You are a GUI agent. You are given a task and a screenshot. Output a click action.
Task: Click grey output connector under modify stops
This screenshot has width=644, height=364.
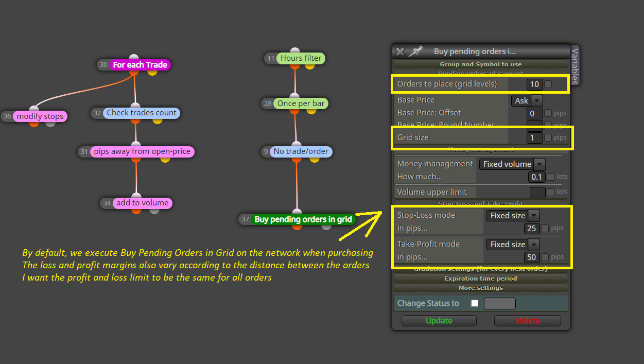pos(50,124)
